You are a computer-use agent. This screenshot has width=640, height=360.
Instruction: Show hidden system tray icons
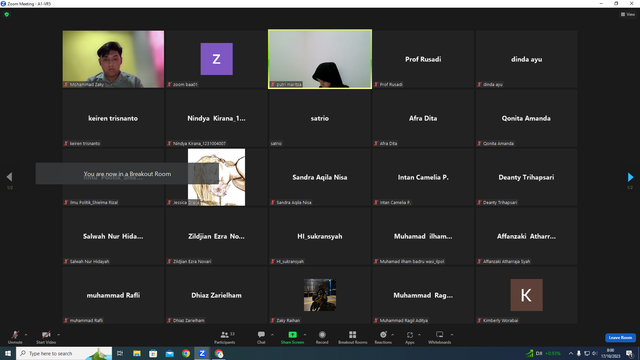pyautogui.click(x=571, y=353)
